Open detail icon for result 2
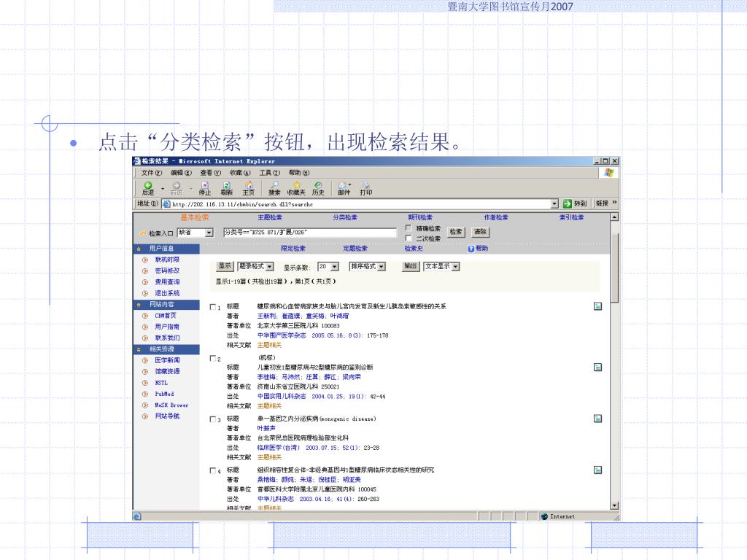The height and width of the screenshot is (560, 747). [x=598, y=367]
